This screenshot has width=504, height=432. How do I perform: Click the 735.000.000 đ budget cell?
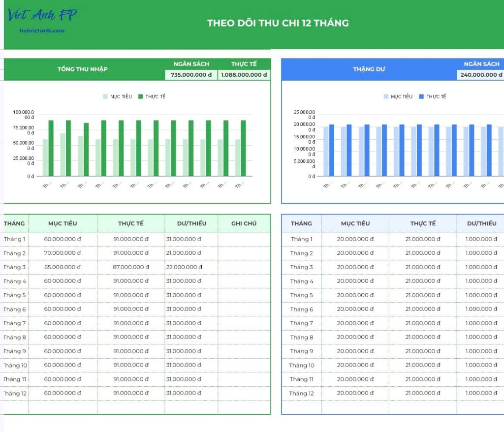click(191, 75)
